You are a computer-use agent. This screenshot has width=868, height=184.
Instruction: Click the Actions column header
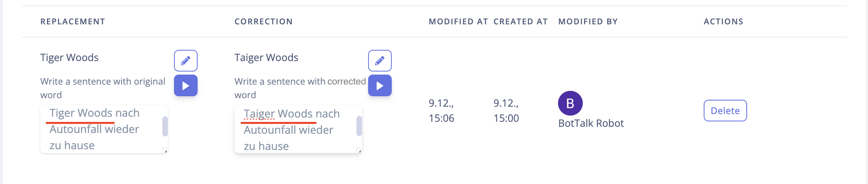pos(723,22)
